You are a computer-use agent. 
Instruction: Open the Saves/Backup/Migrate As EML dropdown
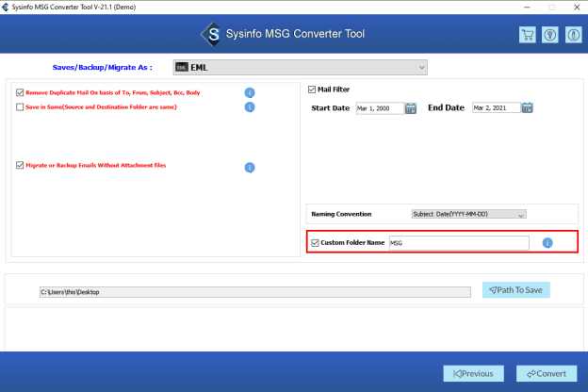(x=300, y=68)
